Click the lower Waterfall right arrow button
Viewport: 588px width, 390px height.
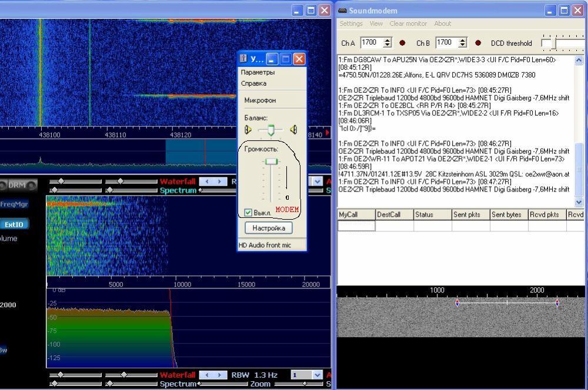220,375
